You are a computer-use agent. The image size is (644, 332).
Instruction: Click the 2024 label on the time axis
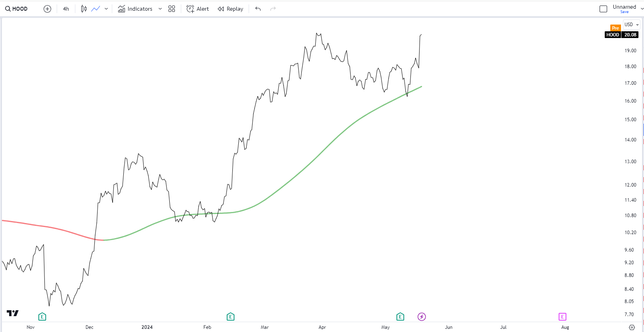(147, 327)
